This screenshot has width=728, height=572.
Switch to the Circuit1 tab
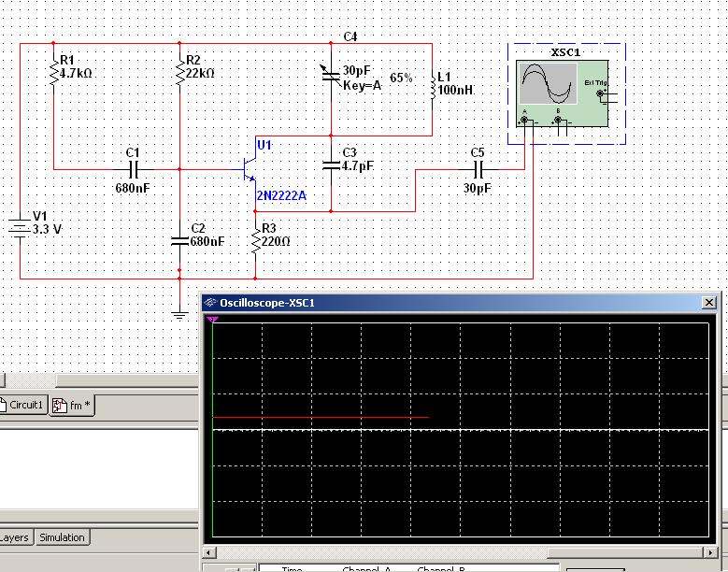[23, 405]
